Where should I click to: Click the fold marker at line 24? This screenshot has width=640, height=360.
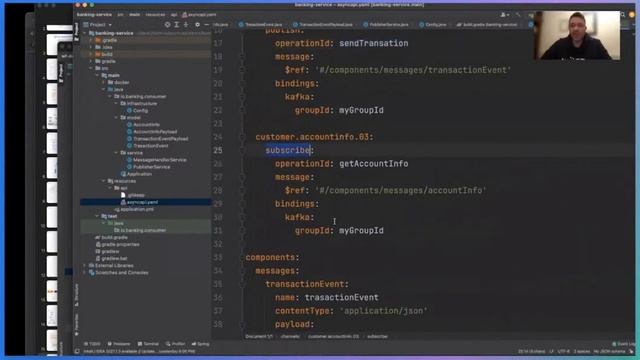242,137
